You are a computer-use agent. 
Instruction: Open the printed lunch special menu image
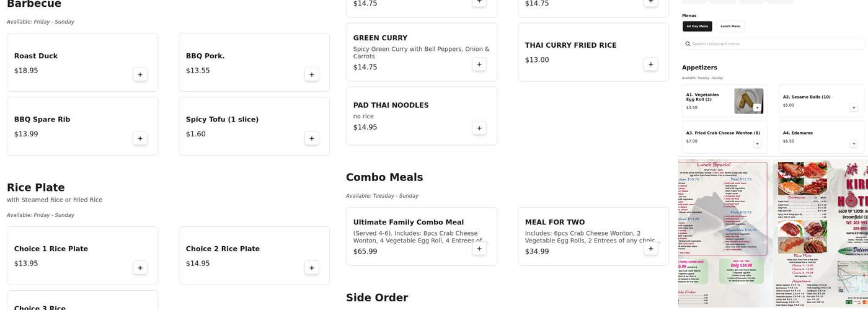[x=723, y=208]
